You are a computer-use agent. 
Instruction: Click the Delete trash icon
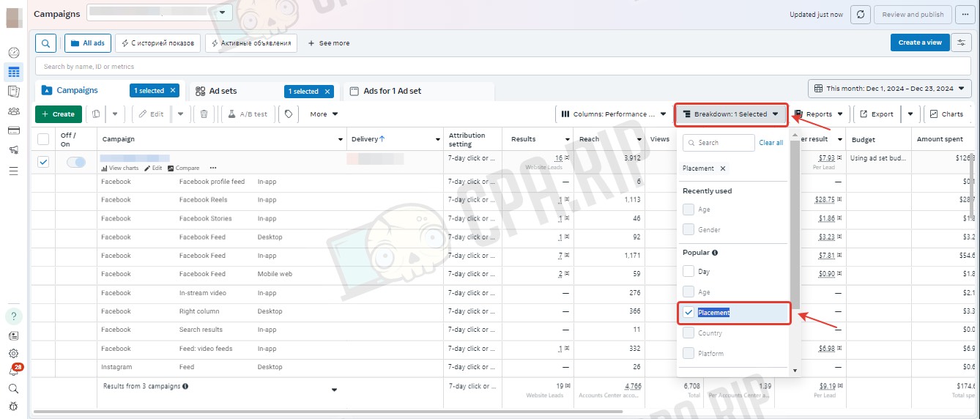click(x=204, y=114)
